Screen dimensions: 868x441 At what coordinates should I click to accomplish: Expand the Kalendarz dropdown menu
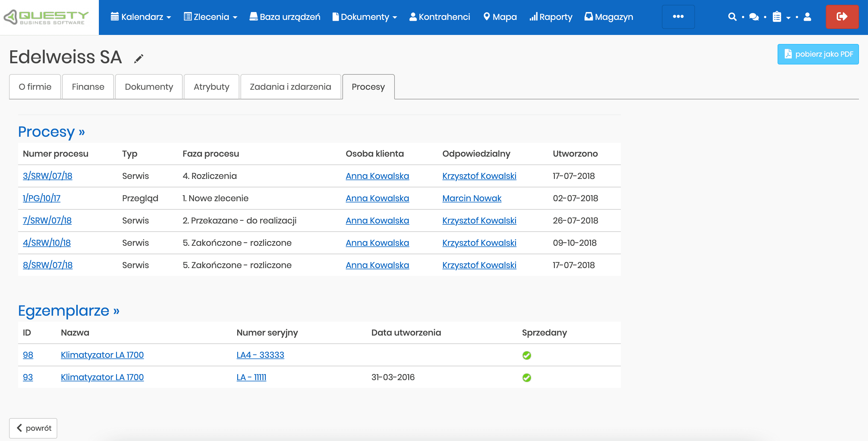141,17
